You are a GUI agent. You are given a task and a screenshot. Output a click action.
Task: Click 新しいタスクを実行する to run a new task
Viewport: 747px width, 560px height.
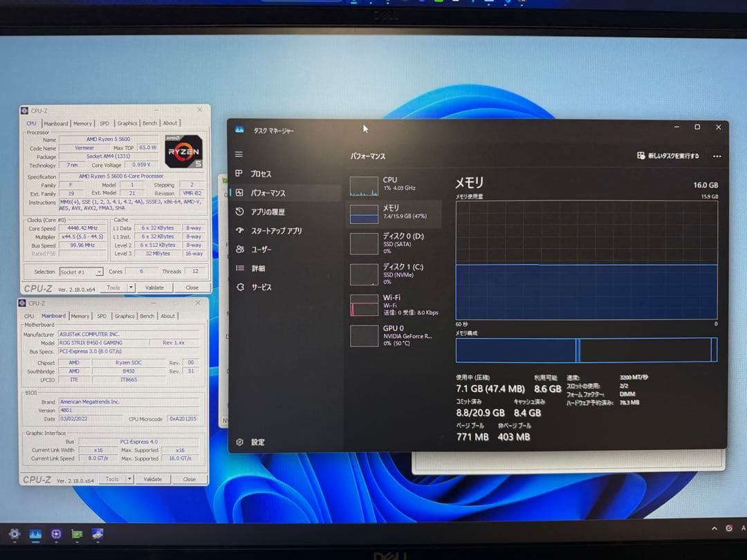pyautogui.click(x=669, y=156)
